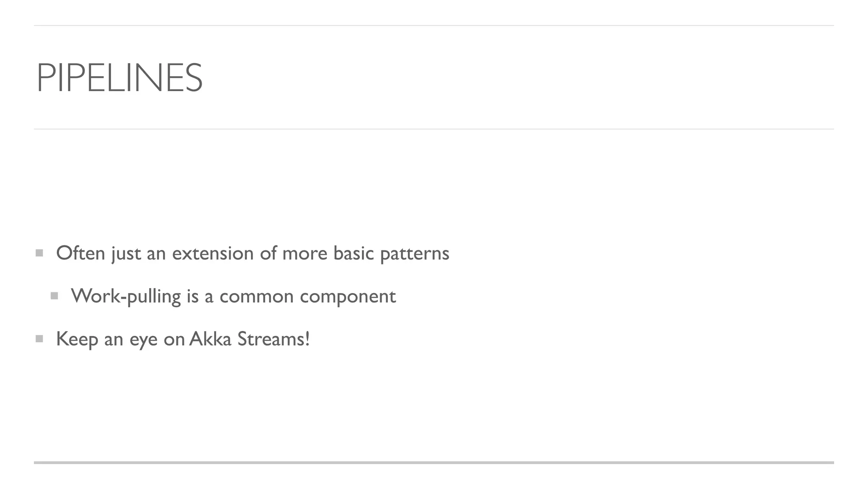This screenshot has width=868, height=488.
Task: Click the word 'Streams!' in last bullet
Action: (x=273, y=338)
